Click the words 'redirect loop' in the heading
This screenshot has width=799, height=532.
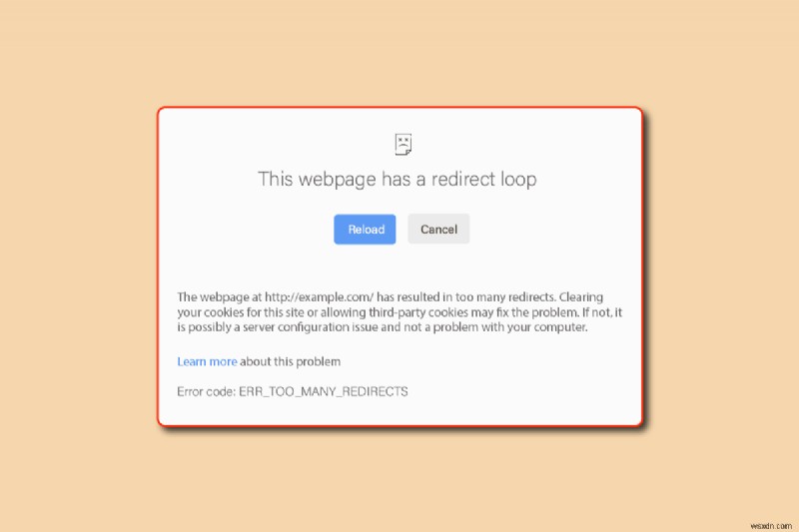click(484, 180)
